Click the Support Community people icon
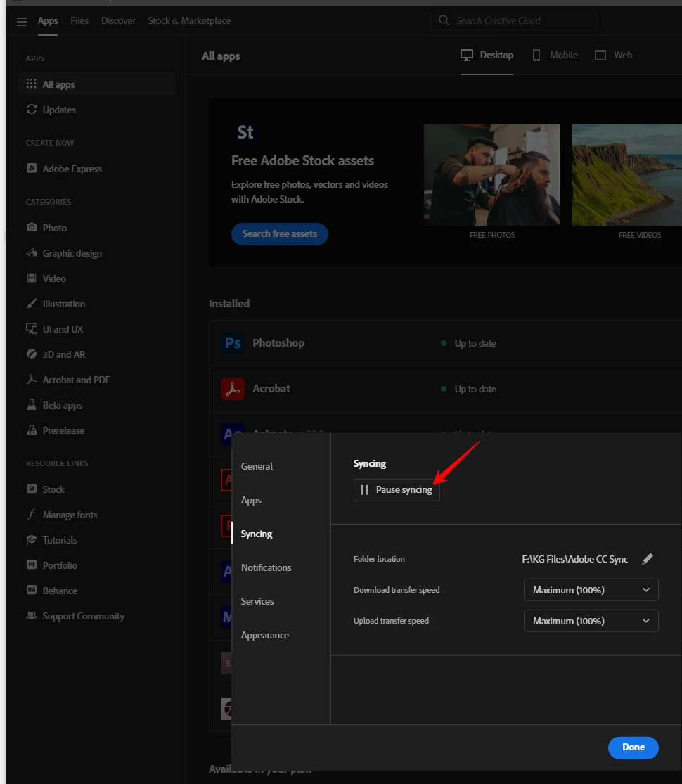The width and height of the screenshot is (682, 784). 32,615
